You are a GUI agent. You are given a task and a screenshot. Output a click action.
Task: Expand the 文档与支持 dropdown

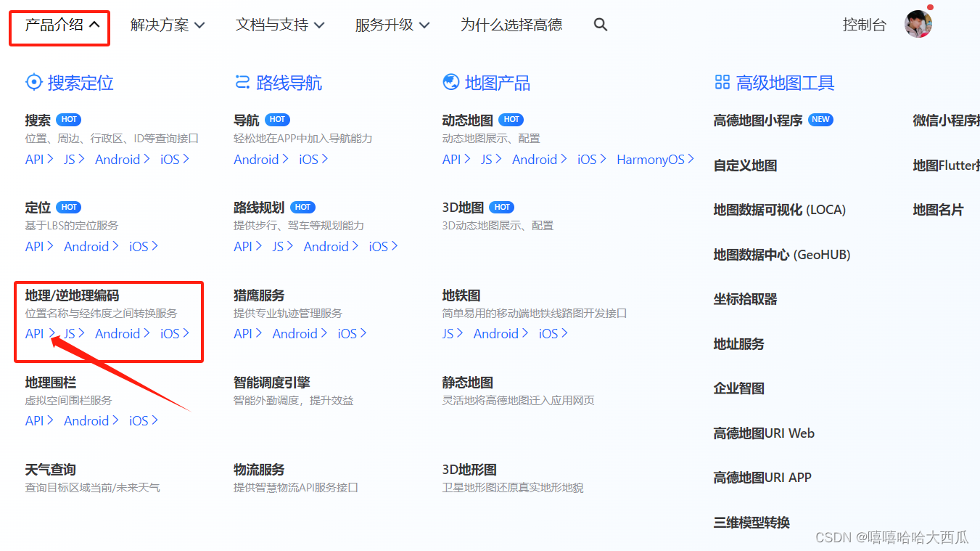[280, 25]
